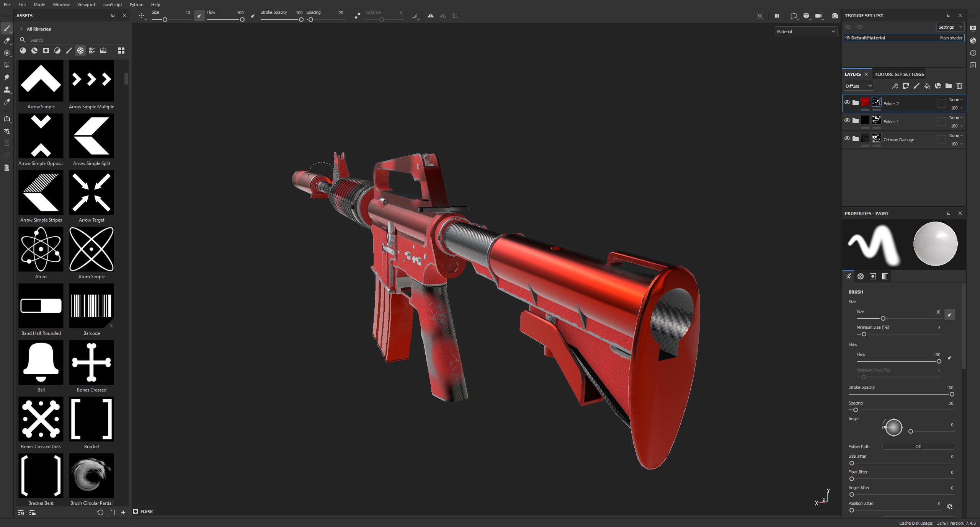This screenshot has height=527, width=980.
Task: Hide the Folder 2 layer
Action: tap(847, 103)
